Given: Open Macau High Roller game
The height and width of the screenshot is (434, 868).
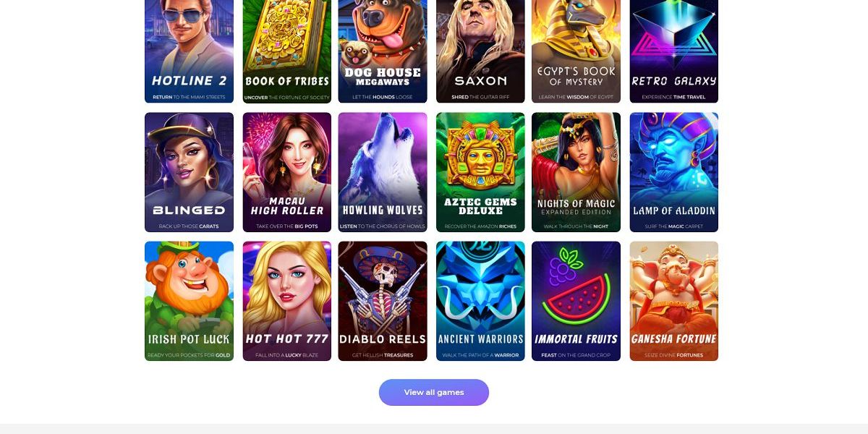Looking at the screenshot, I should (x=287, y=172).
